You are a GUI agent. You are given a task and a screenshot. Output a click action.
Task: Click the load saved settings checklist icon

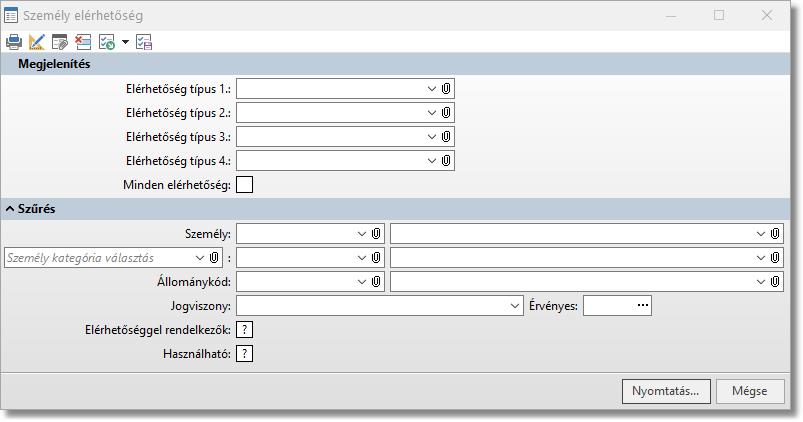(x=106, y=42)
